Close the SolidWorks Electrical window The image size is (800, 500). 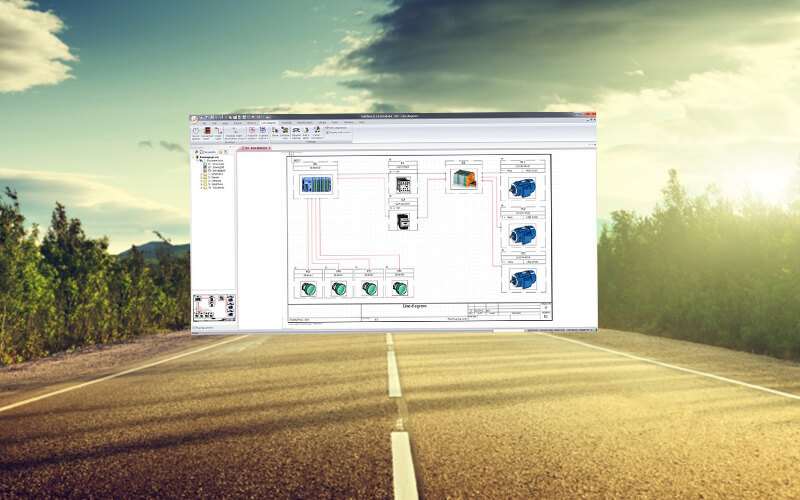(592, 115)
